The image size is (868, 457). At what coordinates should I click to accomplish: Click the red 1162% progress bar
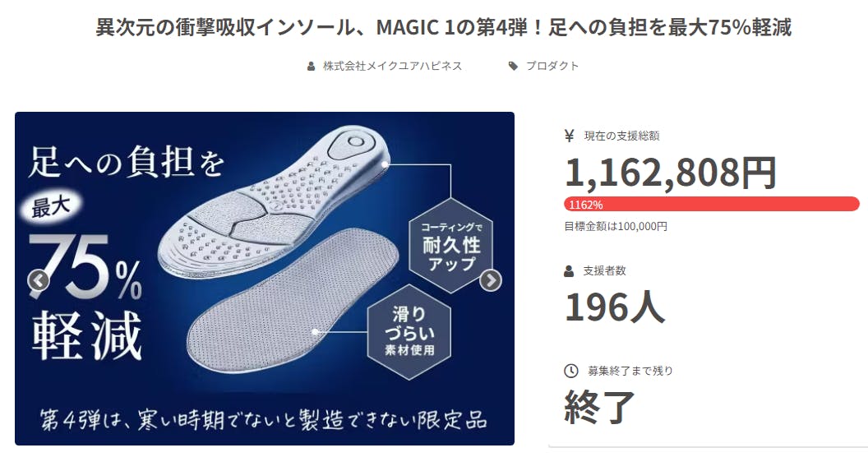712,204
